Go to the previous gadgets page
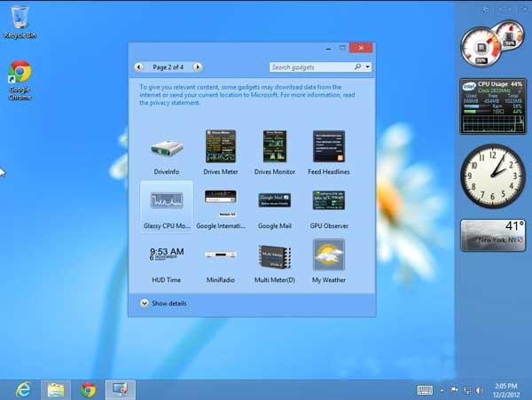 point(138,67)
